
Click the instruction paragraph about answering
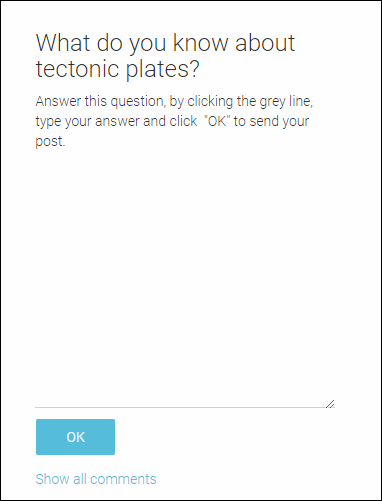point(174,121)
